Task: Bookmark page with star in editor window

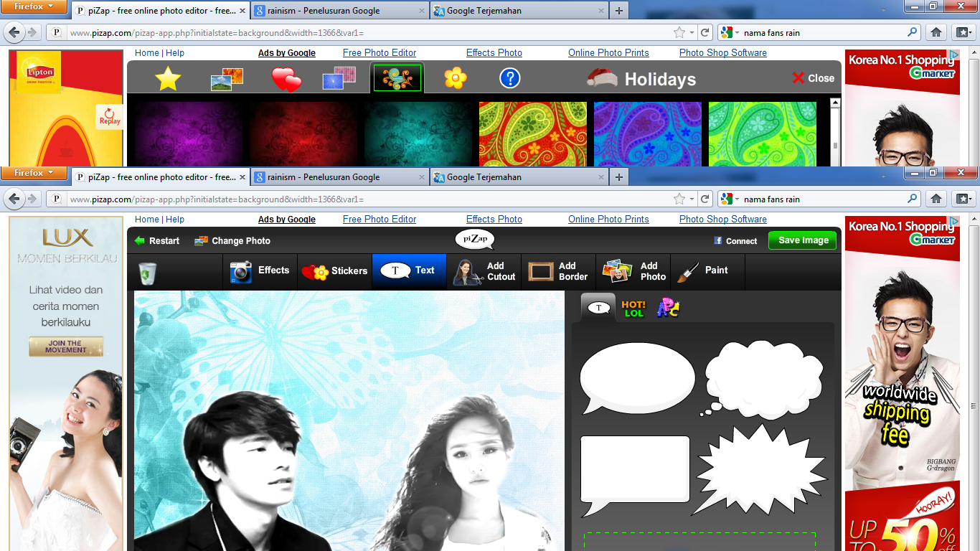Action: [679, 199]
